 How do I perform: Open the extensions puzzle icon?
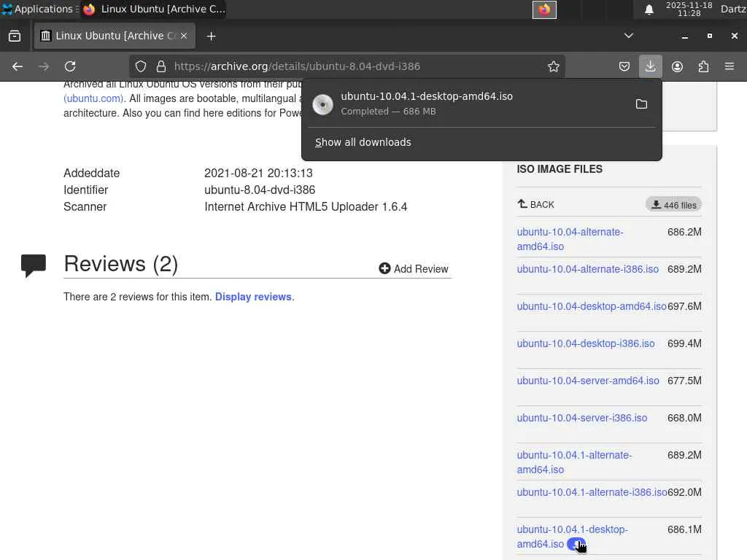pyautogui.click(x=703, y=66)
